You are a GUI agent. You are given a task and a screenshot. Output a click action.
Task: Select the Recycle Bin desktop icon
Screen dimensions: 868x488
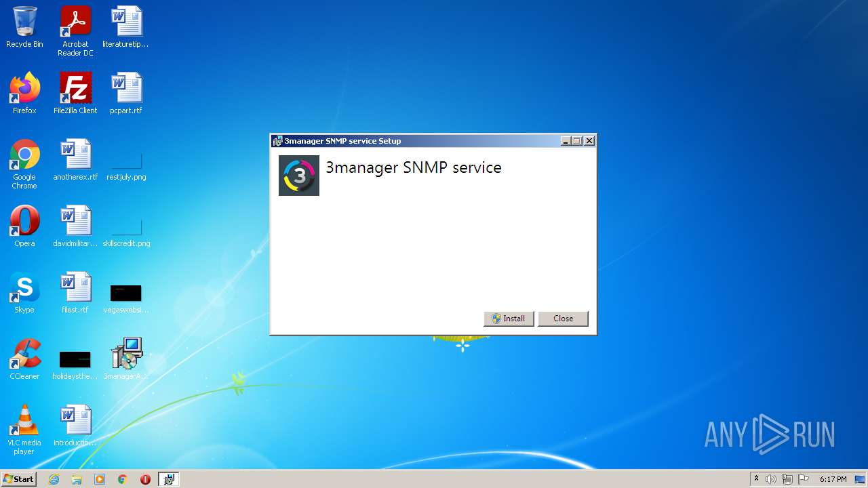(x=24, y=27)
